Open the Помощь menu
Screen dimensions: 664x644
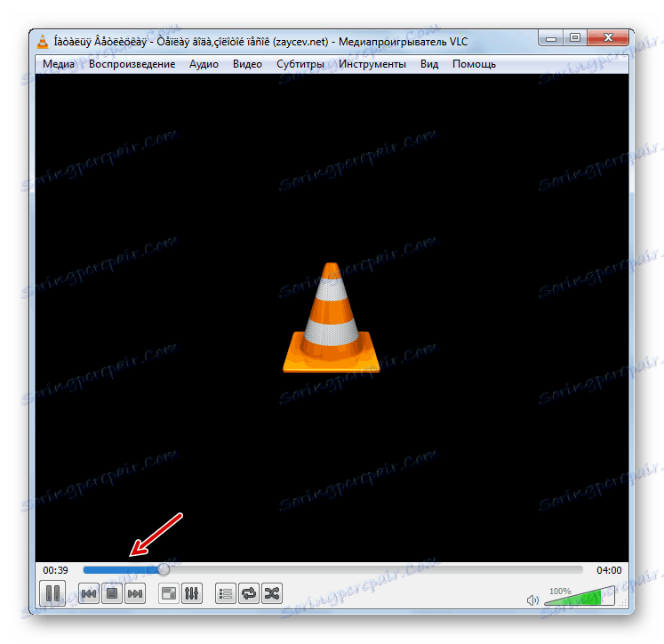[x=474, y=64]
